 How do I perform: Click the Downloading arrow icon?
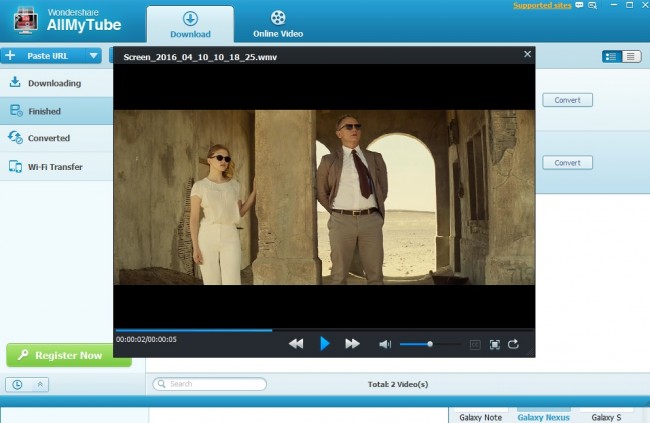(x=15, y=82)
